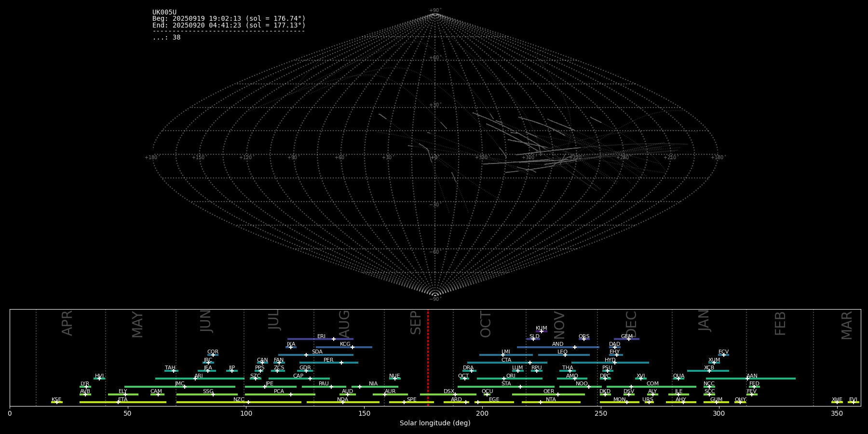Click the 'End: 20250920 04:41:23' line
The height and width of the screenshot is (434, 868).
(x=229, y=25)
